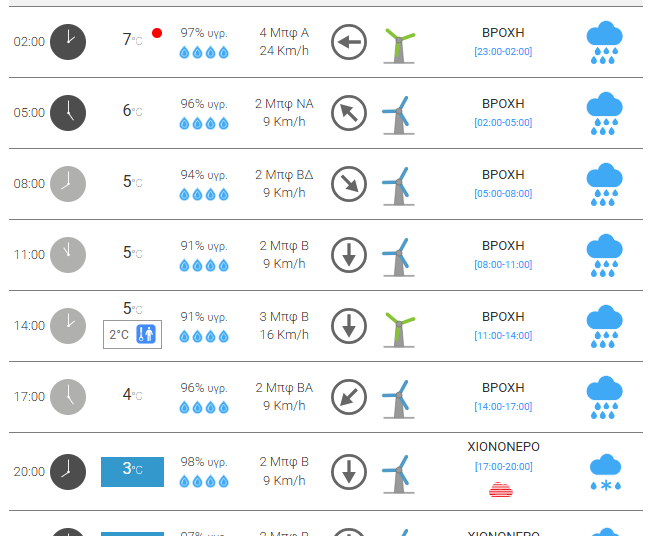Click the sleet cloud icon at 20:00
650x536 pixels.
[x=604, y=472]
